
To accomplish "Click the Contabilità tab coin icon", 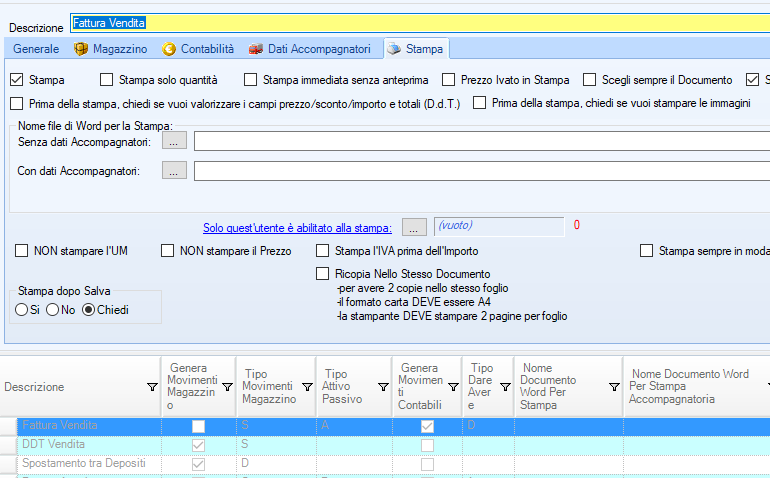I will point(169,49).
